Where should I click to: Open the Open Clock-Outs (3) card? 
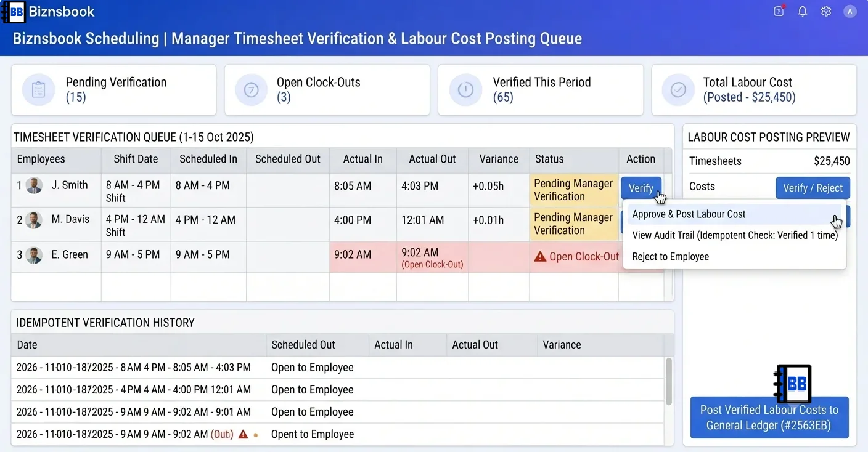pyautogui.click(x=327, y=90)
